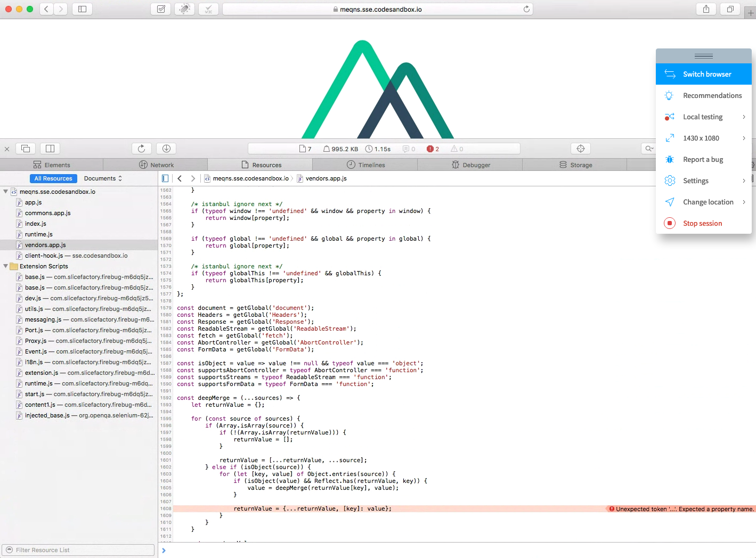The width and height of the screenshot is (756, 558).
Task: Toggle the Safari sidebar button
Action: click(82, 9)
